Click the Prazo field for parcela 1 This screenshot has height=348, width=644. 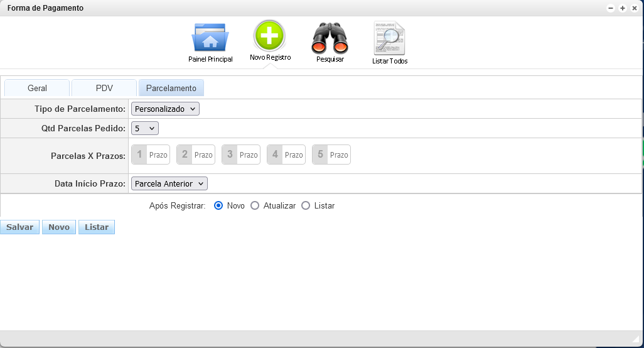point(158,155)
